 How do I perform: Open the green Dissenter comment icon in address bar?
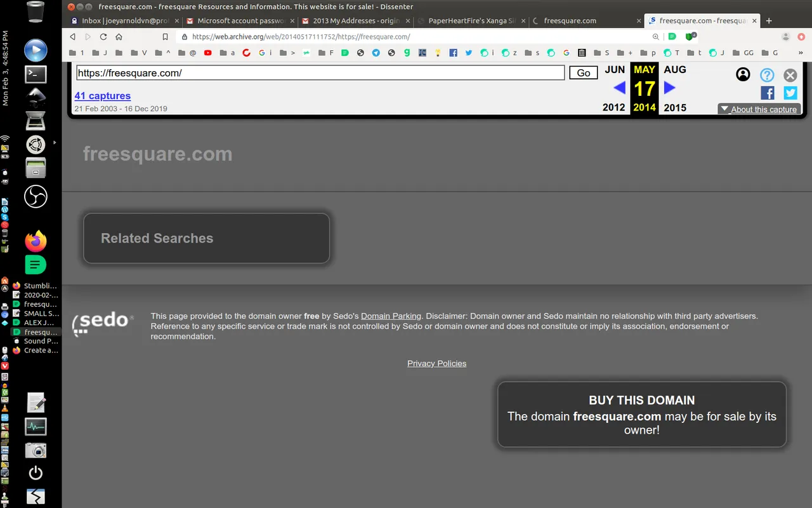click(672, 37)
